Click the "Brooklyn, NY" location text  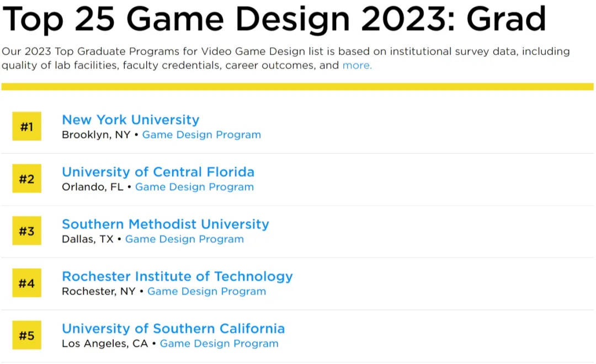(96, 135)
